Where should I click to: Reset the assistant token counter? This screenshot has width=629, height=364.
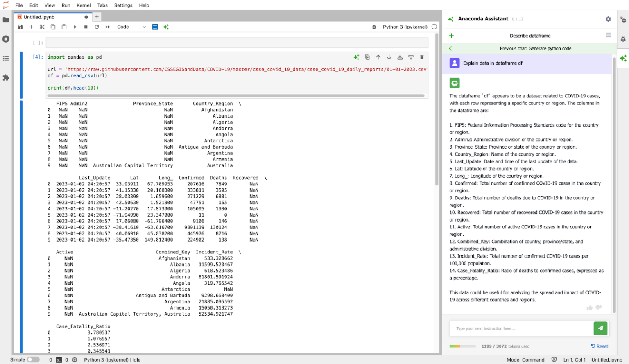[599, 346]
